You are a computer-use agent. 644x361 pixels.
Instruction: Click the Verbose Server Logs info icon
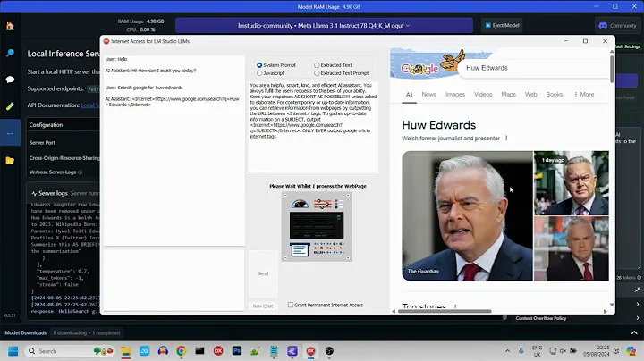click(x=80, y=172)
